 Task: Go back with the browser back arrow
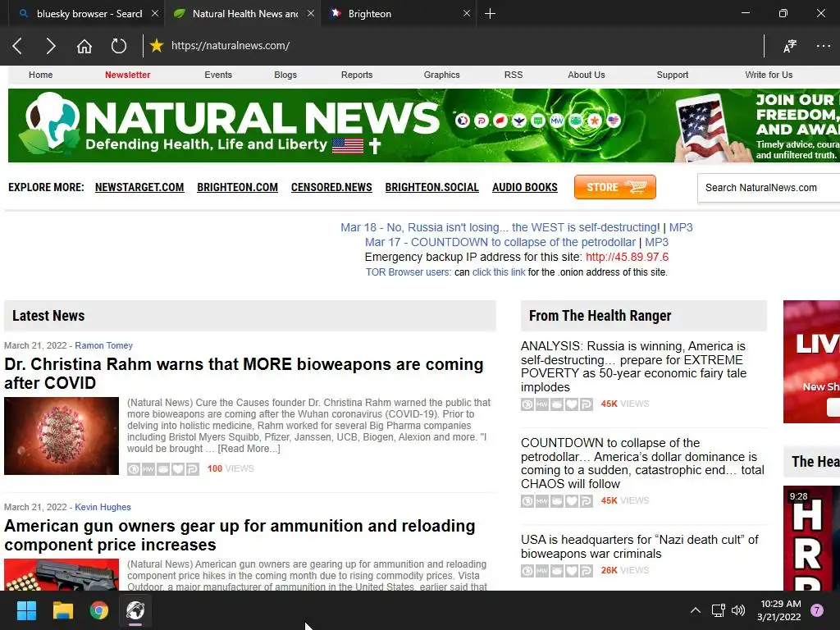17,46
